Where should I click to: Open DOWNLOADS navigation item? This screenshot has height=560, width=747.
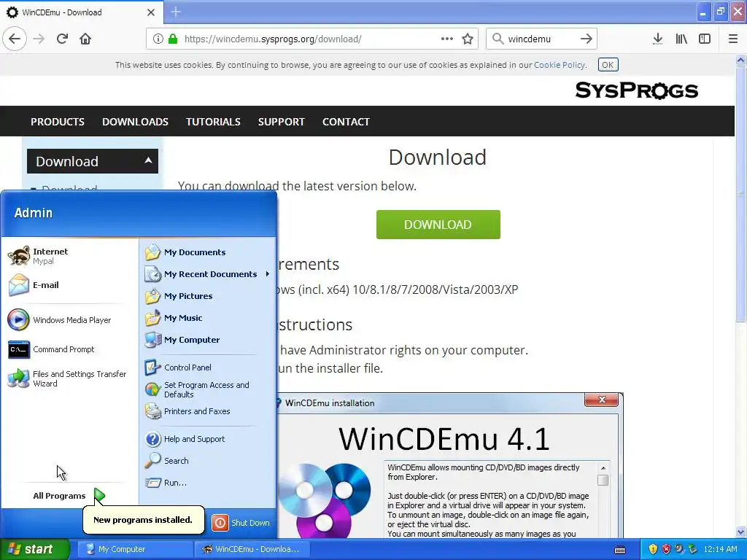135,122
